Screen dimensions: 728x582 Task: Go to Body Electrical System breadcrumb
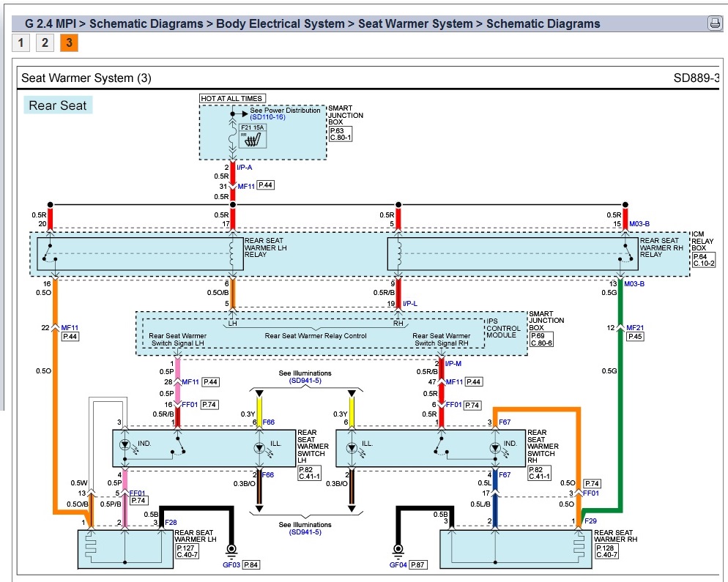pos(280,23)
